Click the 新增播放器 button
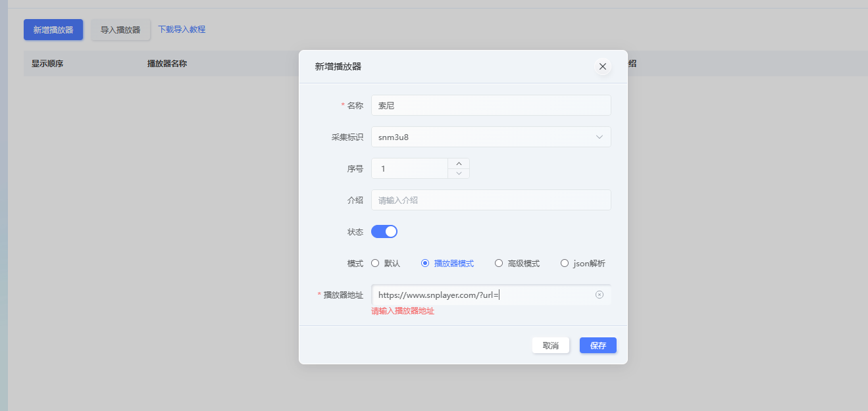The height and width of the screenshot is (411, 868). click(53, 30)
